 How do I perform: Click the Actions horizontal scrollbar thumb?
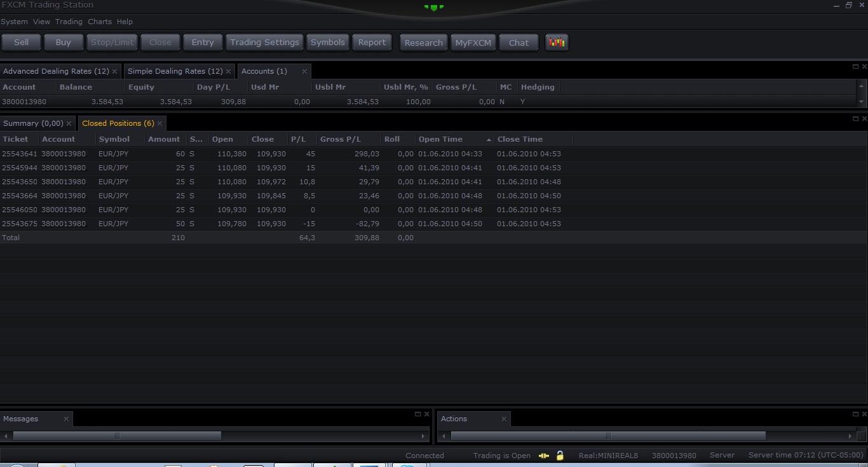[608, 436]
